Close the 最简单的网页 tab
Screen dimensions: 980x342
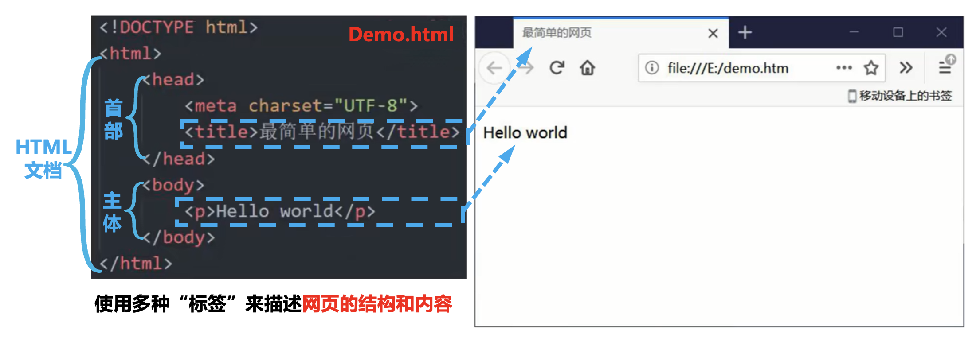click(713, 33)
